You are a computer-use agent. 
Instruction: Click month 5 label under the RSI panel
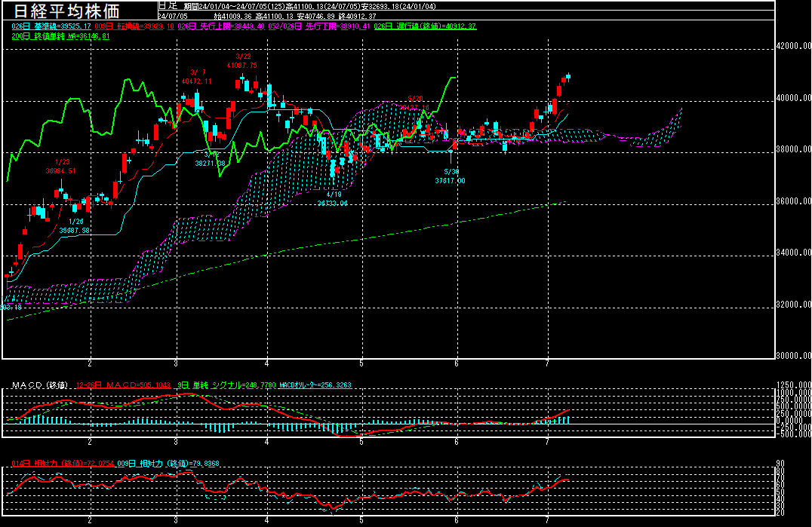361,519
